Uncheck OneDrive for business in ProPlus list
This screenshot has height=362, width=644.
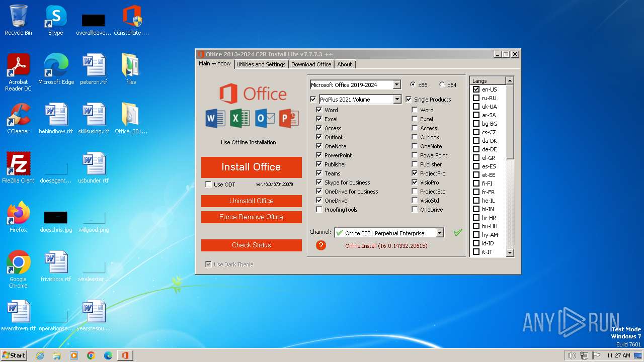319,191
